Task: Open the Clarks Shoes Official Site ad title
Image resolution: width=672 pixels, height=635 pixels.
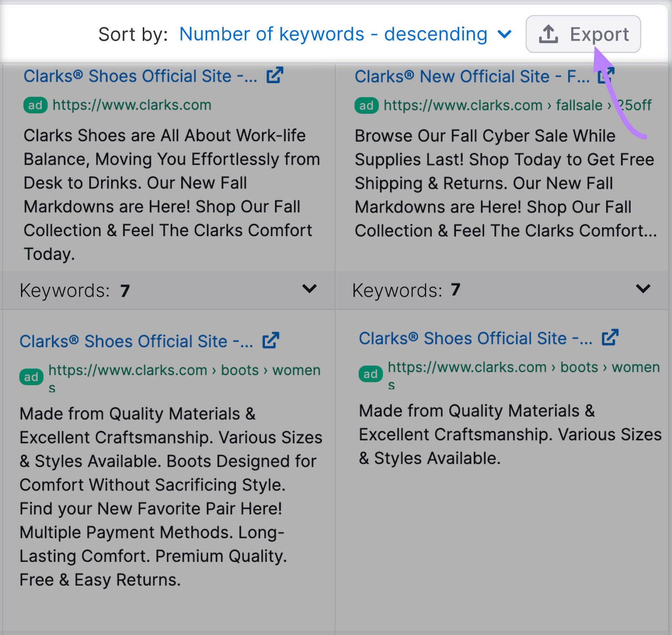Action: click(x=139, y=76)
